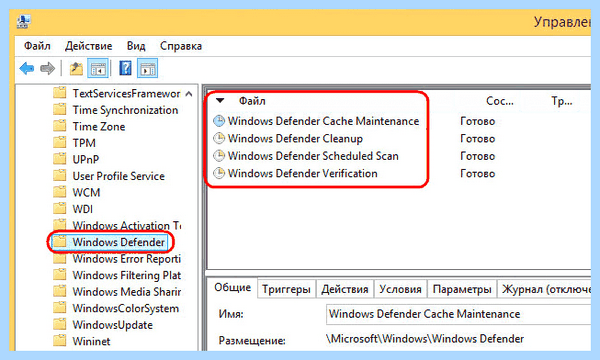Switch to the Условия tab
Viewport: 600px width, 360px height.
coord(400,289)
